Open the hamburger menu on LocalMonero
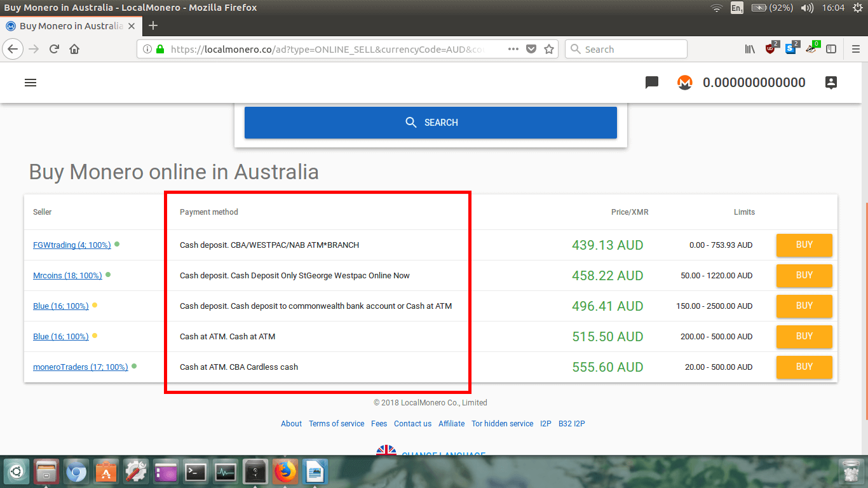The image size is (868, 488). [x=31, y=83]
